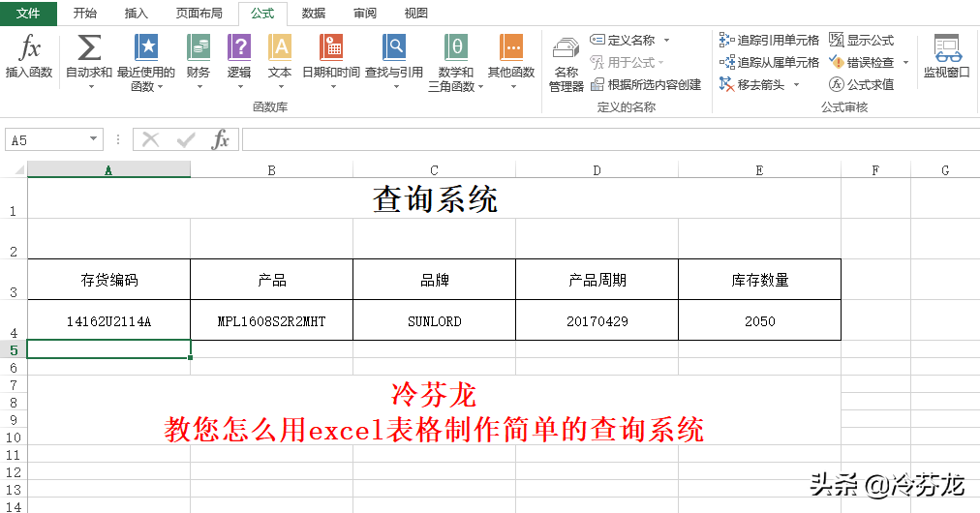Select cell containing 20170429
Screen dimensions: 980x513
pos(597,320)
